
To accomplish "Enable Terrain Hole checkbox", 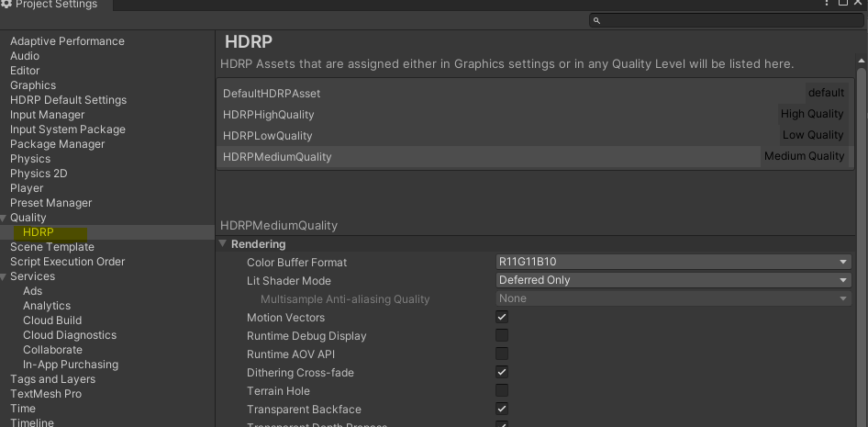I will point(502,390).
